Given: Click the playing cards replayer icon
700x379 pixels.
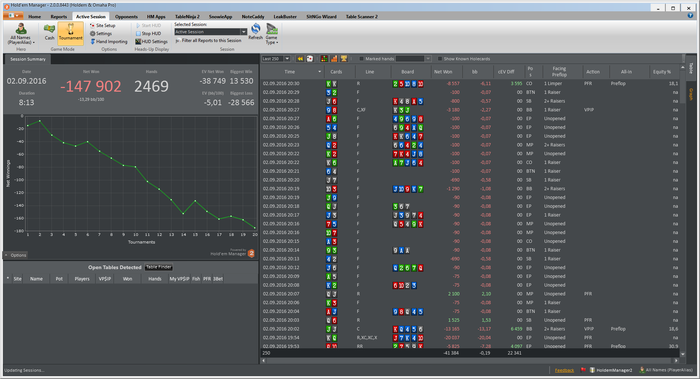Looking at the screenshot, I should pos(309,59).
